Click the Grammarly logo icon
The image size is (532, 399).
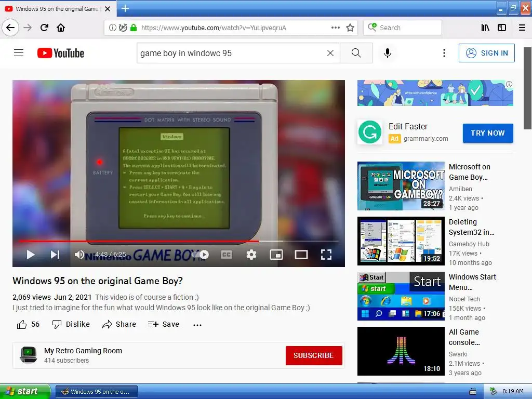pos(370,132)
